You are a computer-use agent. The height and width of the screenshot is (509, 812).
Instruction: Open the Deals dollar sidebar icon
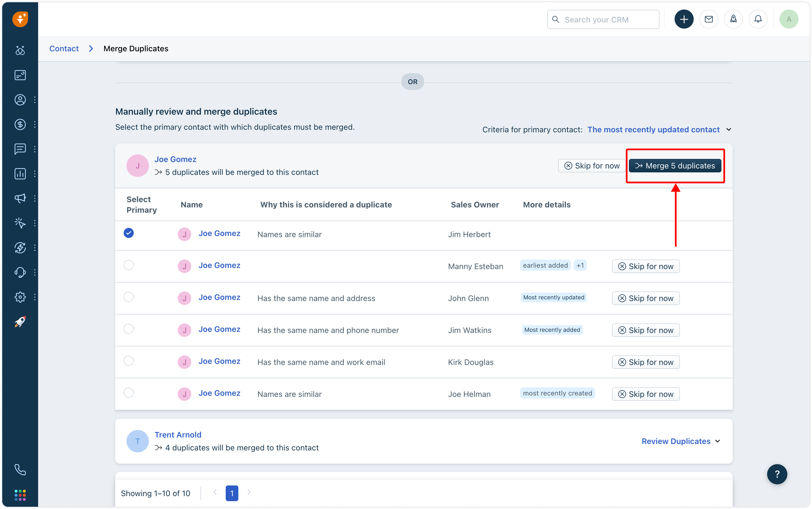click(20, 124)
